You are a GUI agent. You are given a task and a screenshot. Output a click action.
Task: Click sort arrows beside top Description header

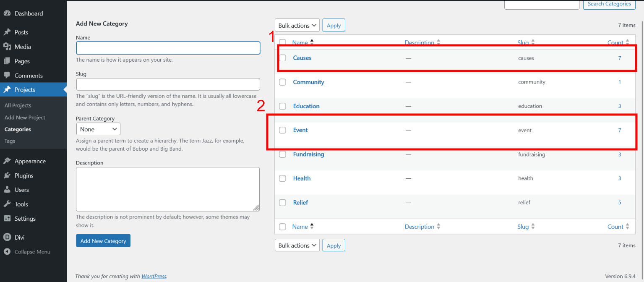pos(438,42)
